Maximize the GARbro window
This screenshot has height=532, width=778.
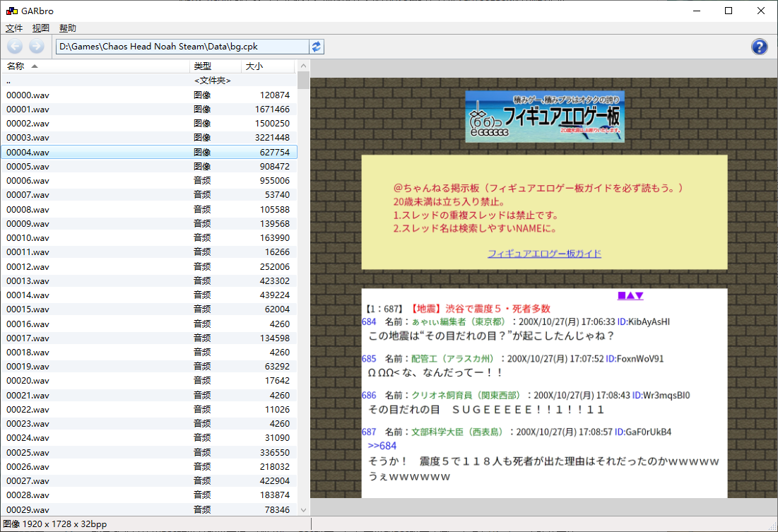(729, 11)
